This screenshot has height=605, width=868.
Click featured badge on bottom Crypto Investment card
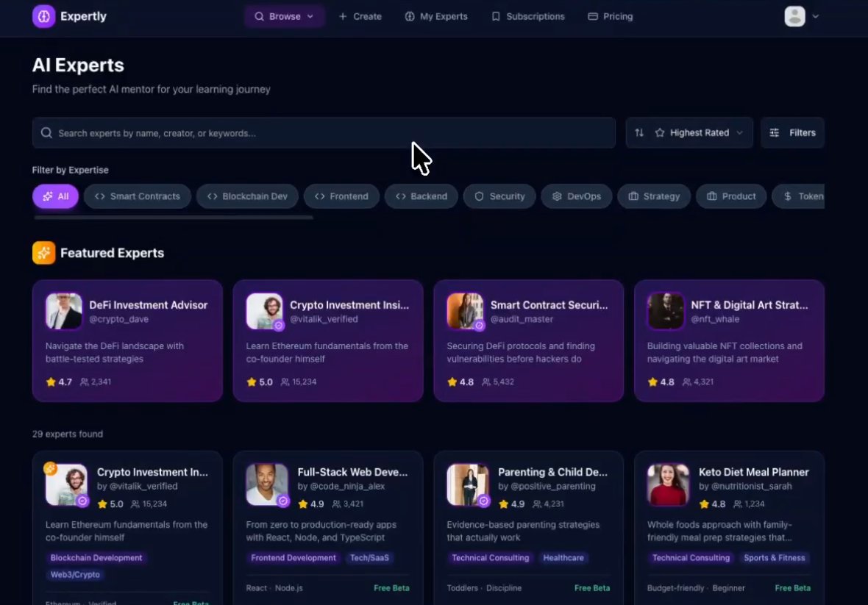(x=50, y=468)
